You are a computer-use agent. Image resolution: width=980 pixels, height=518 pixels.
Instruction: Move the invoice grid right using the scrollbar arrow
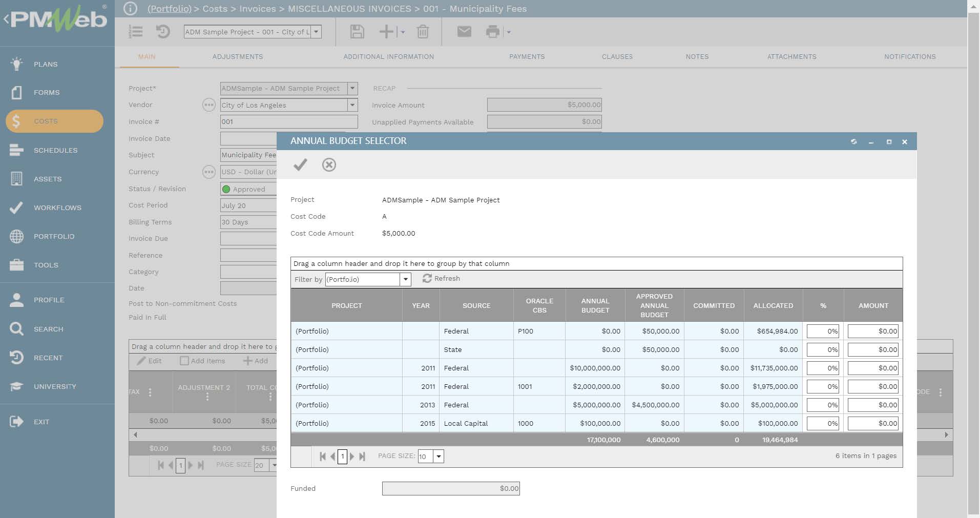pyautogui.click(x=946, y=434)
